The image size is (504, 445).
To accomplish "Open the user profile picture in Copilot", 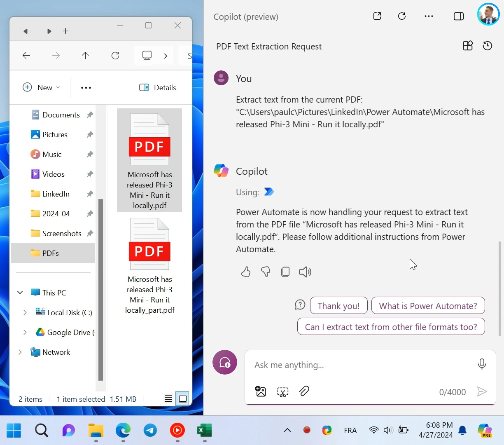I will click(488, 14).
